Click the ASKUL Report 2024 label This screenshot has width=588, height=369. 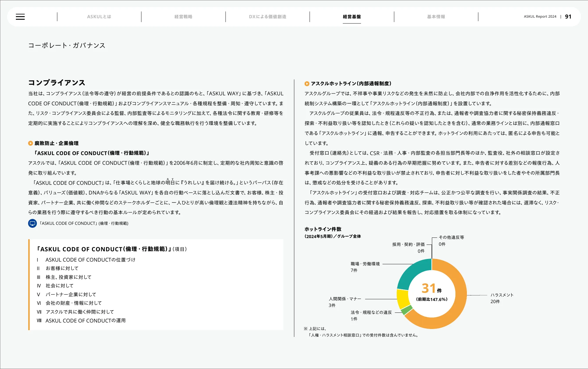pyautogui.click(x=540, y=17)
